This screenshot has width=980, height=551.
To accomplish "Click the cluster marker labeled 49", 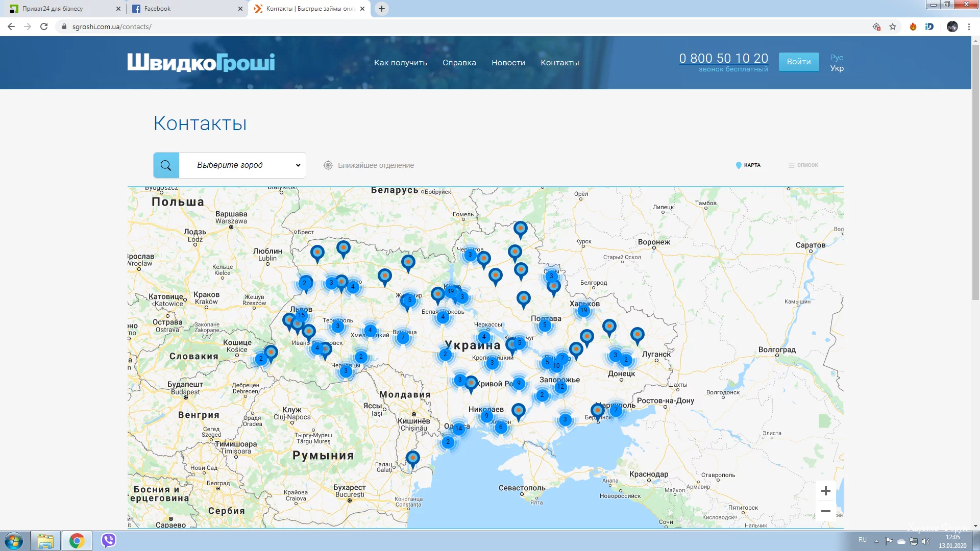I will [x=450, y=291].
